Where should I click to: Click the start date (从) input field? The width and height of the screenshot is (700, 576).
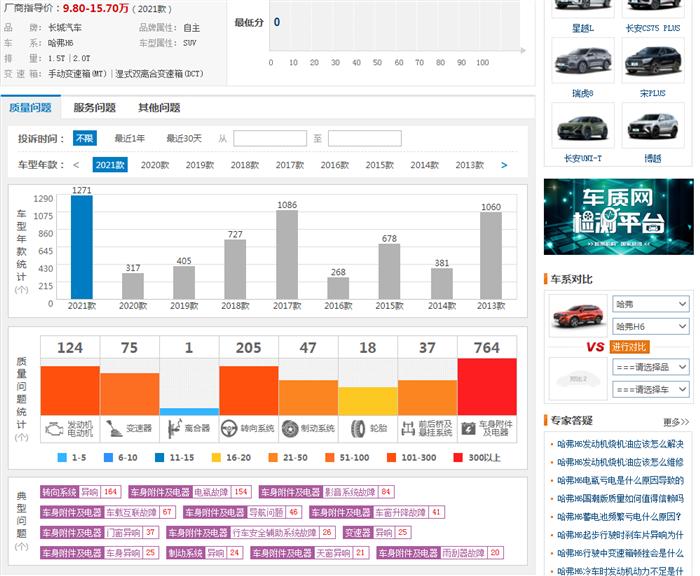(270, 138)
